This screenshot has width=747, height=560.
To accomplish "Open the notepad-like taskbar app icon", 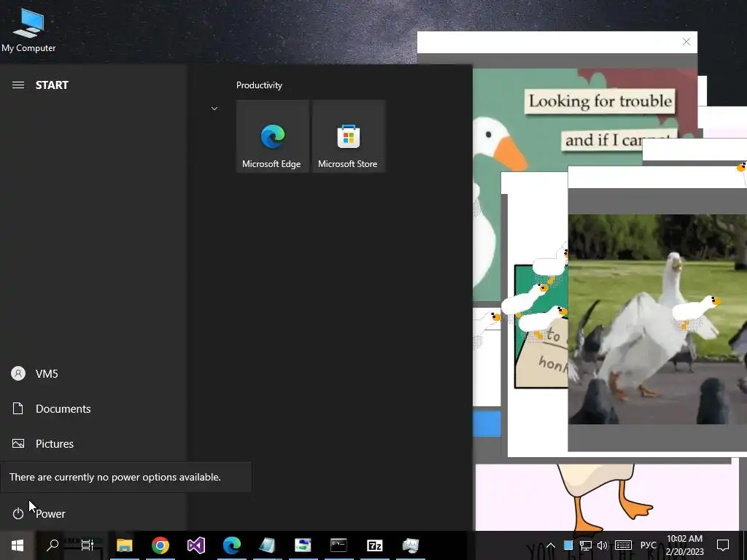I will (x=267, y=545).
